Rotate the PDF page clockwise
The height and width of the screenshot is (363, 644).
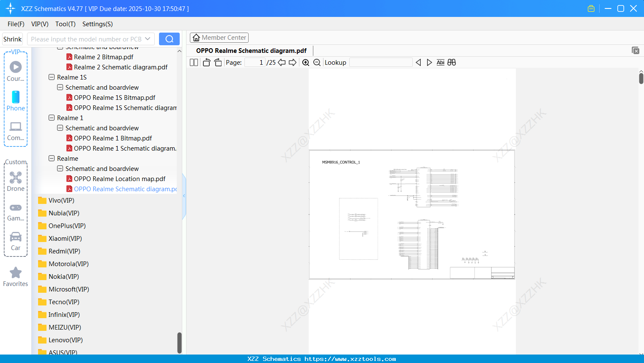218,62
